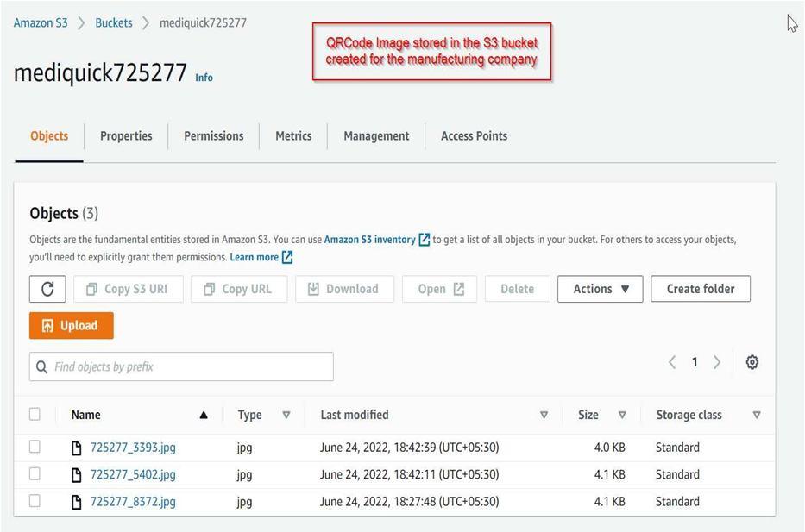Click the Copy URL button
Screen dimensions: 805x532
pyautogui.click(x=239, y=289)
